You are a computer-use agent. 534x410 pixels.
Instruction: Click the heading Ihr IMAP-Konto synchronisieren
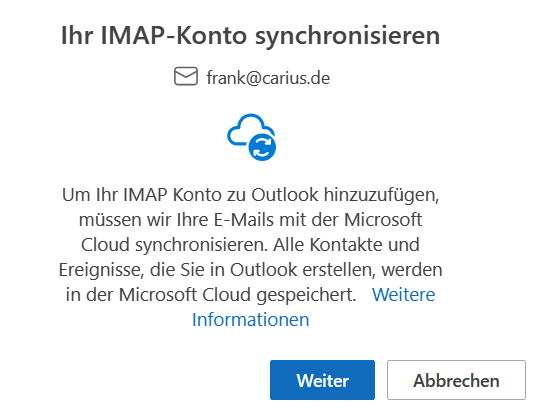point(250,36)
